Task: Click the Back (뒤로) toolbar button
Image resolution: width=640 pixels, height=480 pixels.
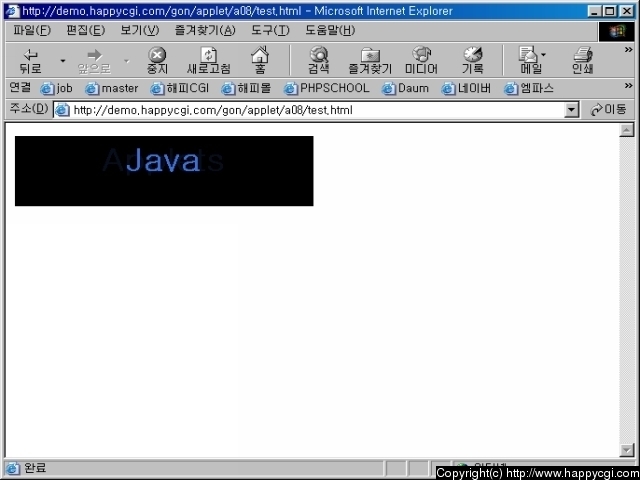Action: click(31, 61)
